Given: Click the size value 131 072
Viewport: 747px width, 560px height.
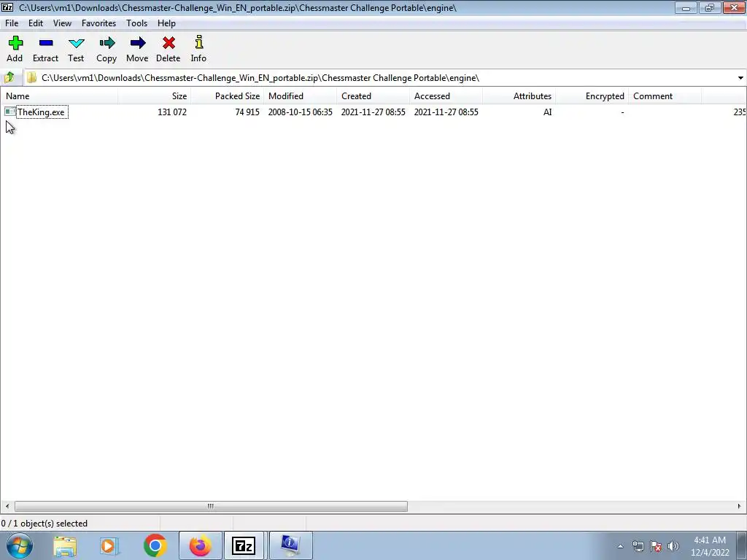Looking at the screenshot, I should point(172,112).
